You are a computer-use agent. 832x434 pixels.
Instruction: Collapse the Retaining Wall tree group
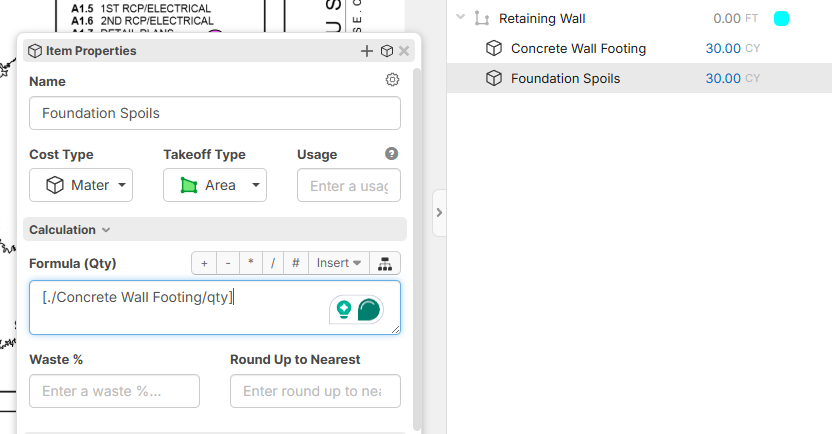(461, 17)
